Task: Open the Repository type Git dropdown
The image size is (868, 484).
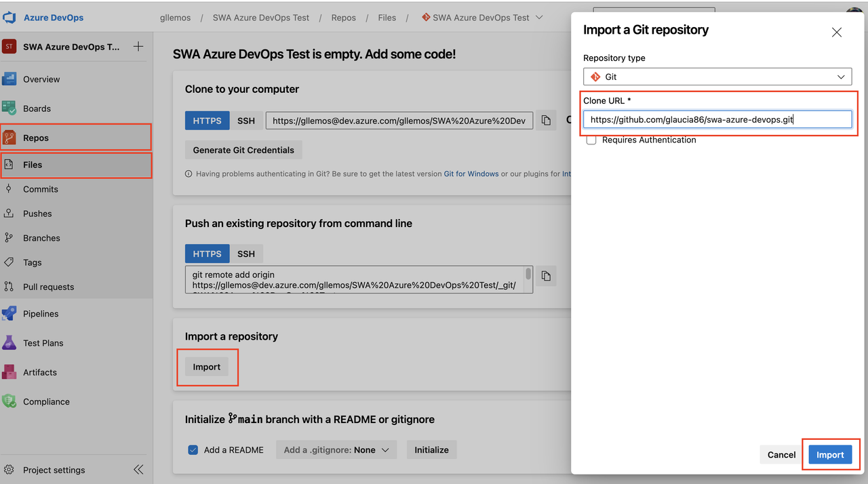Action: (x=717, y=77)
